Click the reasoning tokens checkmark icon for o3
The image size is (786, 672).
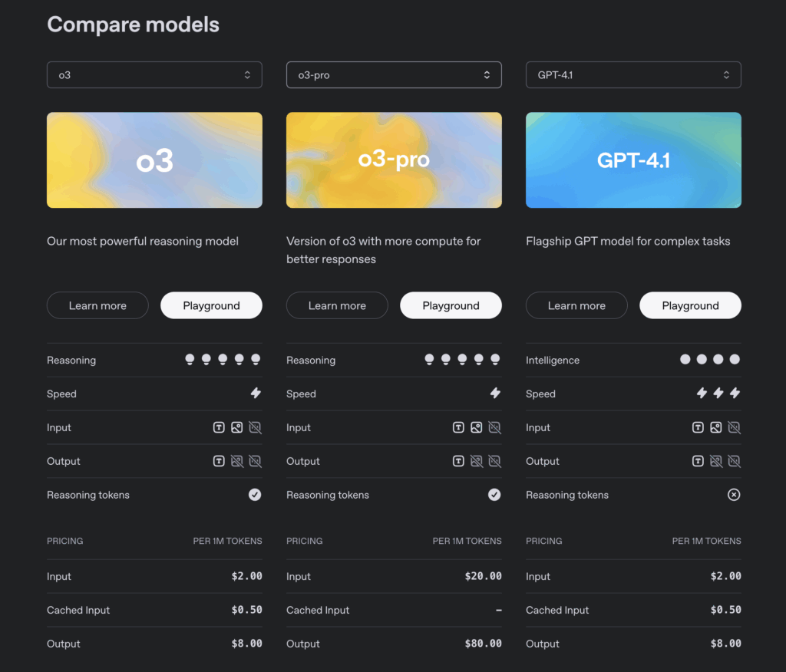tap(255, 495)
